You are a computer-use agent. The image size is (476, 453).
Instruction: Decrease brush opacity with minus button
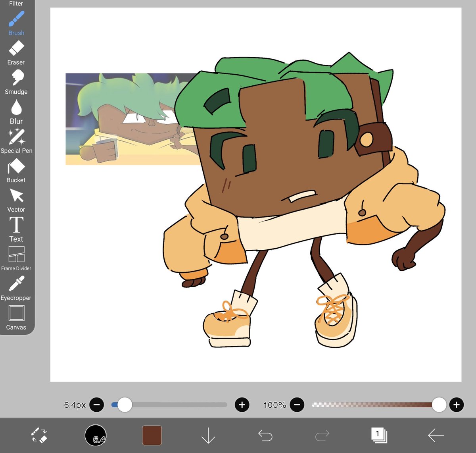pos(297,405)
